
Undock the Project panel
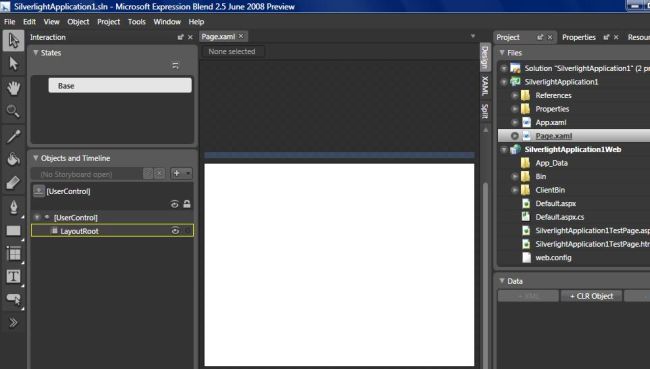tap(540, 37)
